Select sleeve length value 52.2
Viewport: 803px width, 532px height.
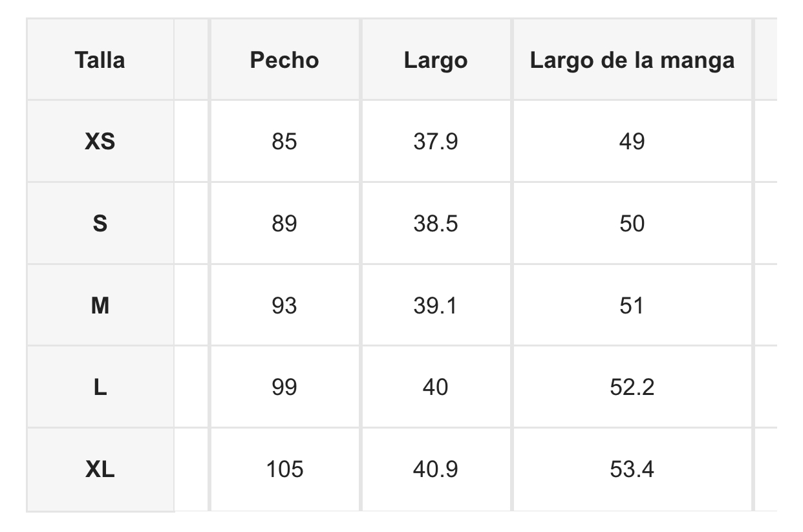coord(632,387)
